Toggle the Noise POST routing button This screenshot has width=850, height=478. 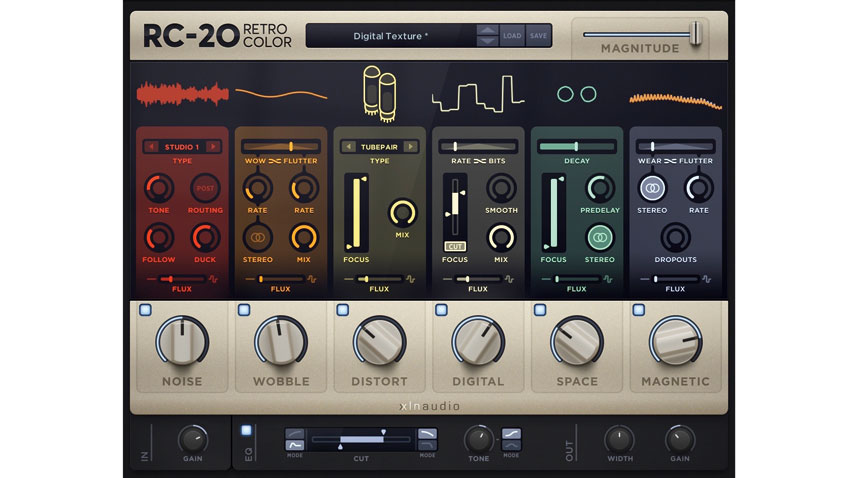(x=205, y=188)
